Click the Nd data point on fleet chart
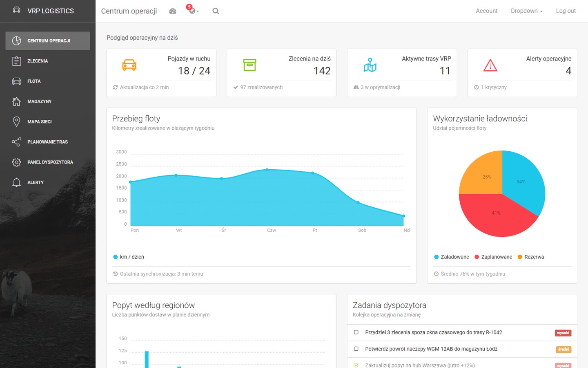Image resolution: width=588 pixels, height=368 pixels. point(404,216)
